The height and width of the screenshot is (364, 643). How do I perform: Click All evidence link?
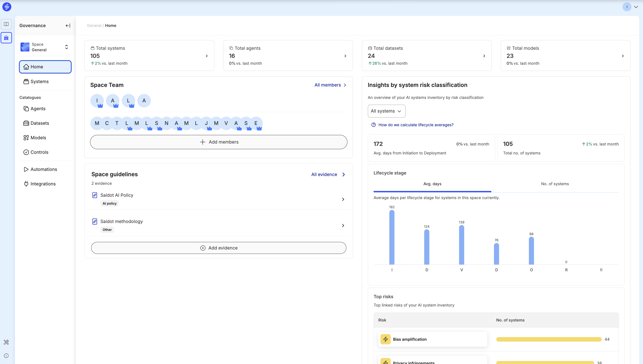328,175
